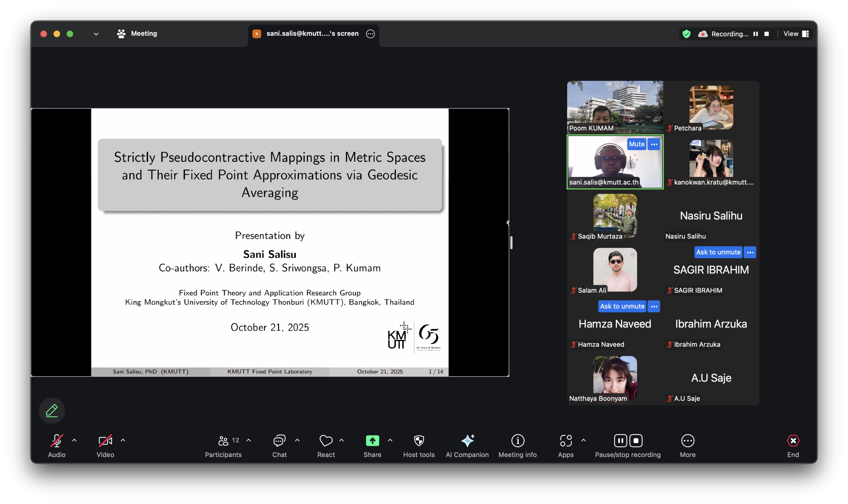Image resolution: width=848 pixels, height=504 pixels.
Task: Expand the arrow beside Participants
Action: (249, 440)
